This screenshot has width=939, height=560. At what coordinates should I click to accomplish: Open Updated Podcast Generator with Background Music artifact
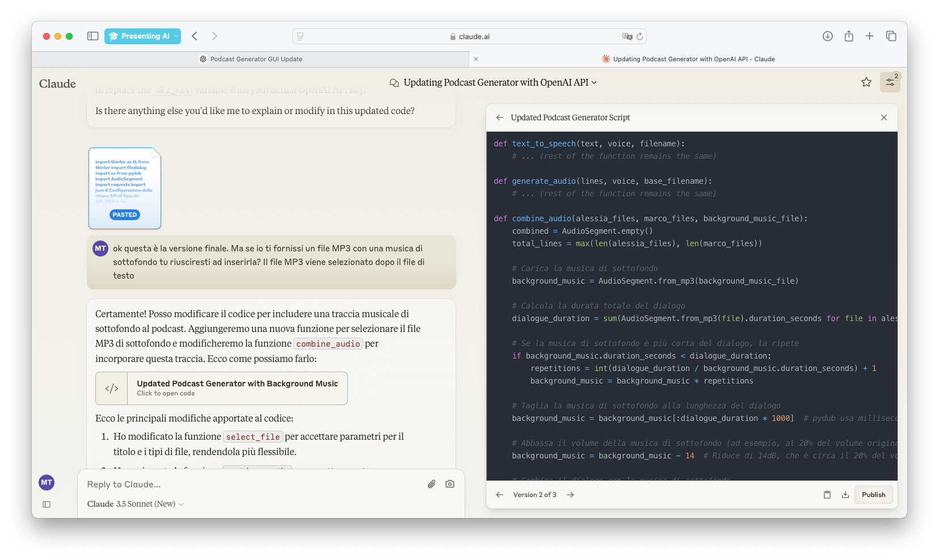pos(222,388)
